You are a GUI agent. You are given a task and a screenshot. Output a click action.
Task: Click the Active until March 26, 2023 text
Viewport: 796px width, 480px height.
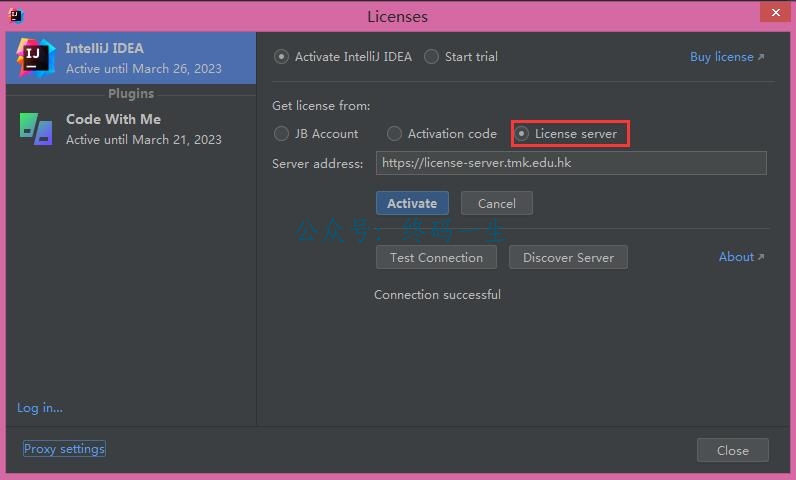point(144,69)
